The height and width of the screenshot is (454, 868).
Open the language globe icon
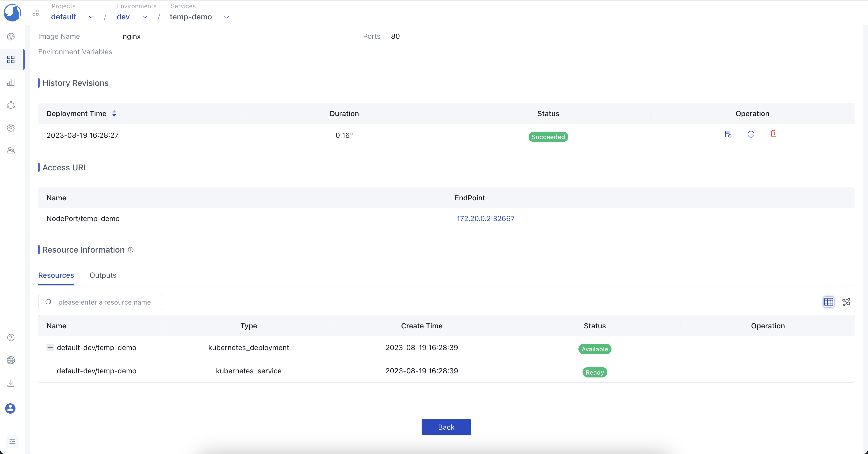point(11,360)
